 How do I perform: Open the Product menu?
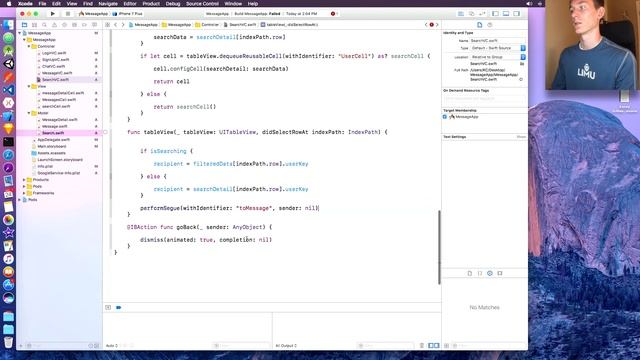[151, 4]
